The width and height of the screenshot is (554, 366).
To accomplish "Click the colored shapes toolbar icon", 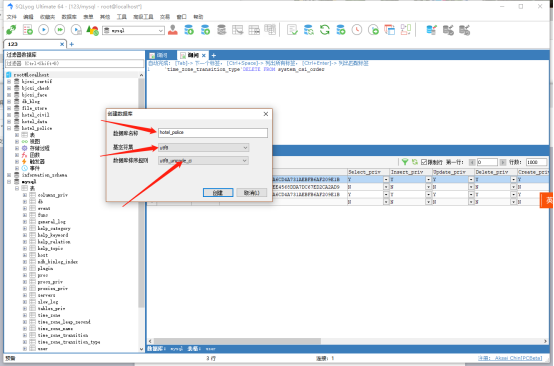I will (92, 30).
